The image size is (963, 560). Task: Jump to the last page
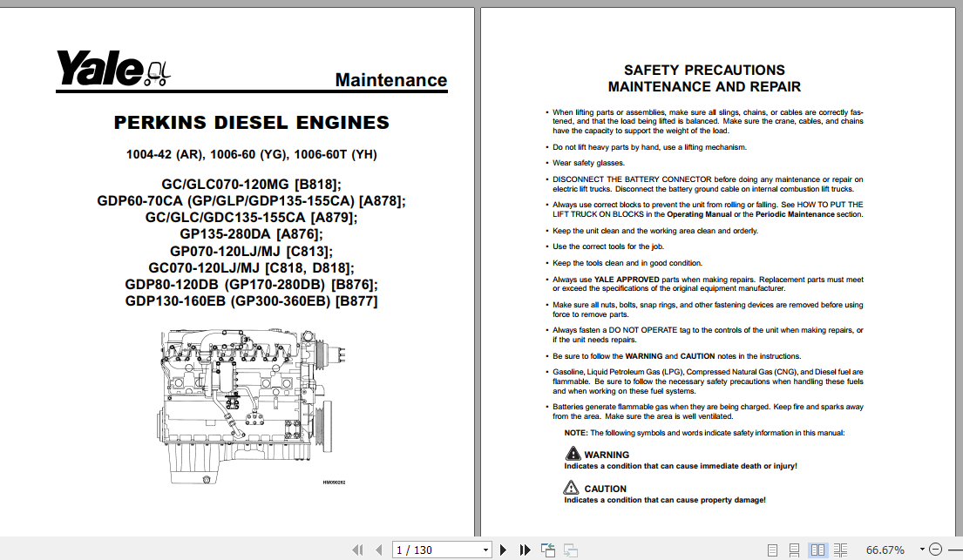point(524,550)
